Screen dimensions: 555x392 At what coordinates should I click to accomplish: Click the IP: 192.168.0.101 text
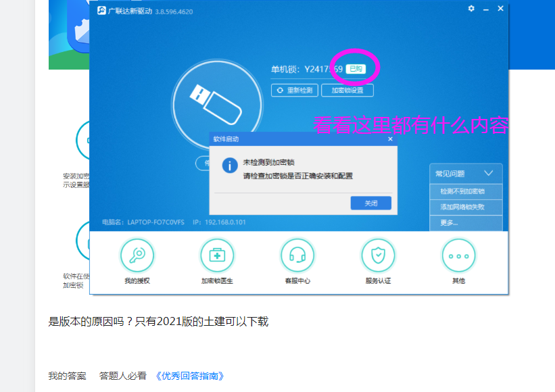pos(219,222)
